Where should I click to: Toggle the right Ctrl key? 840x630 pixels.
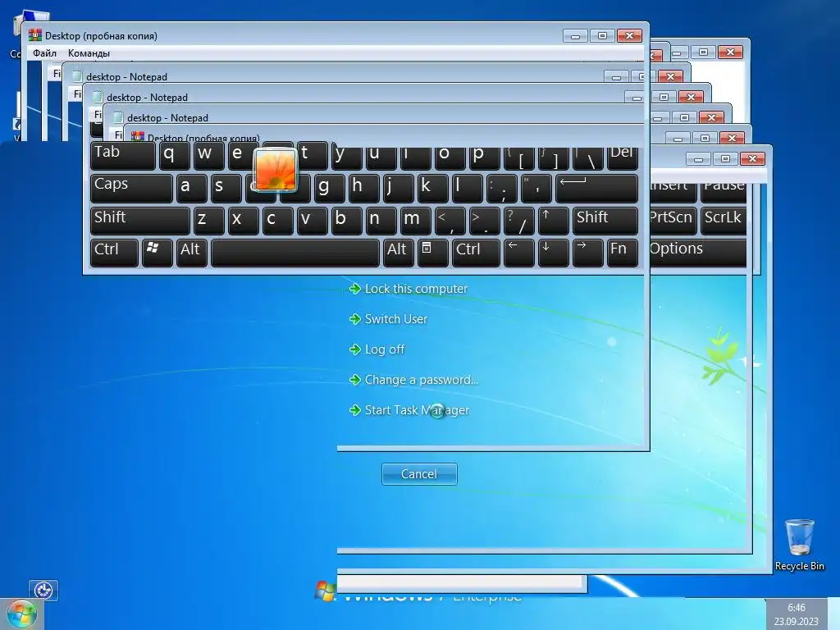(476, 253)
